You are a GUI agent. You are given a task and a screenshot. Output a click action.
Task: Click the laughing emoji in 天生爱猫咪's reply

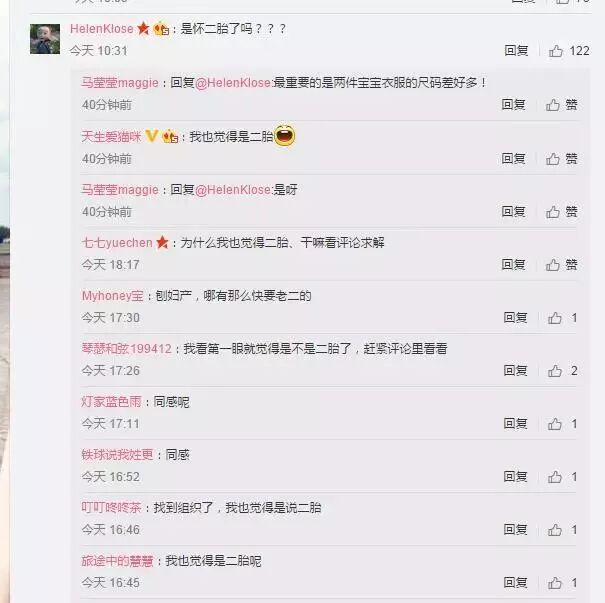[x=285, y=135]
